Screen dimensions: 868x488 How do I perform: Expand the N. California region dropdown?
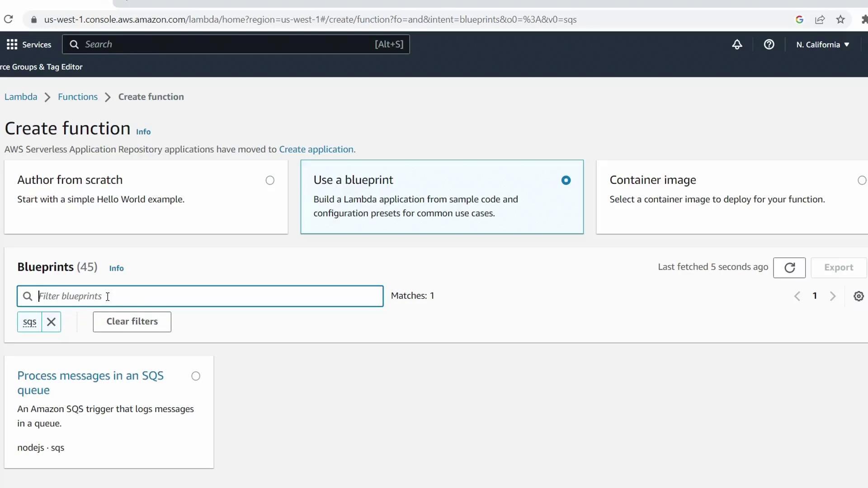coord(823,44)
